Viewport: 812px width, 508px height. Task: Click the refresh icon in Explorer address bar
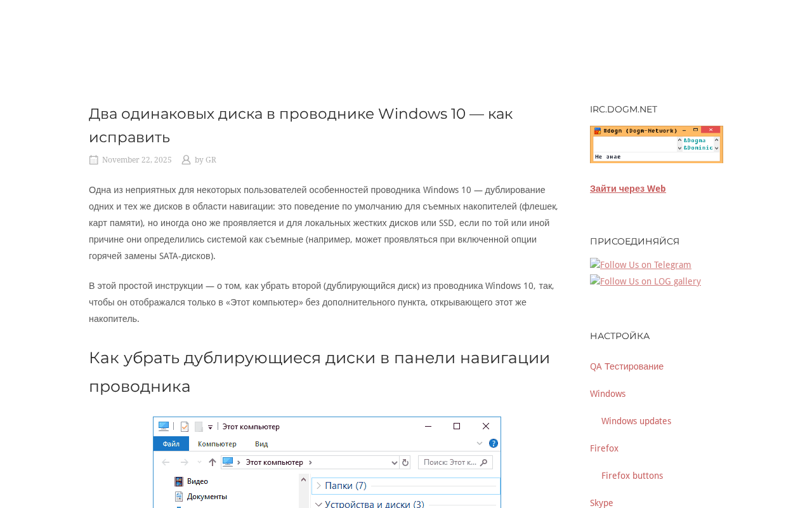(406, 462)
